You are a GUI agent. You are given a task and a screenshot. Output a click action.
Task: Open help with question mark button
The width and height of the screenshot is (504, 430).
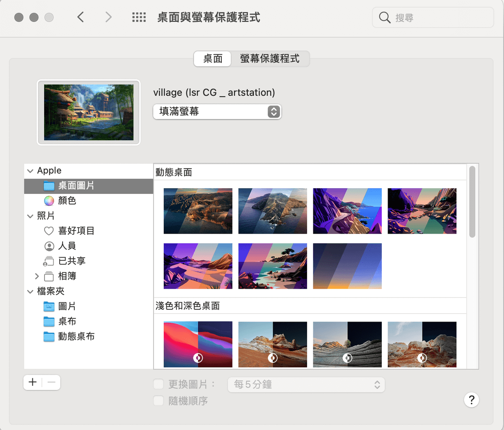coord(472,400)
